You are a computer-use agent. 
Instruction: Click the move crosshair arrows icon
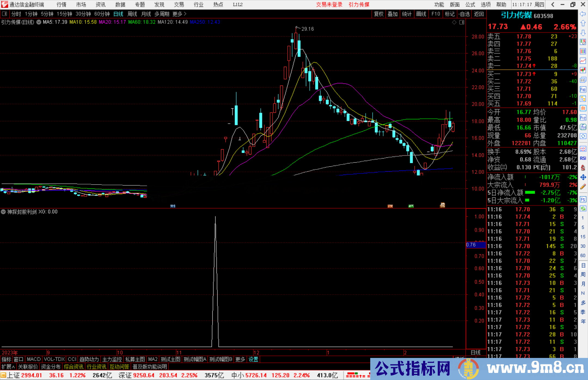(583, 177)
